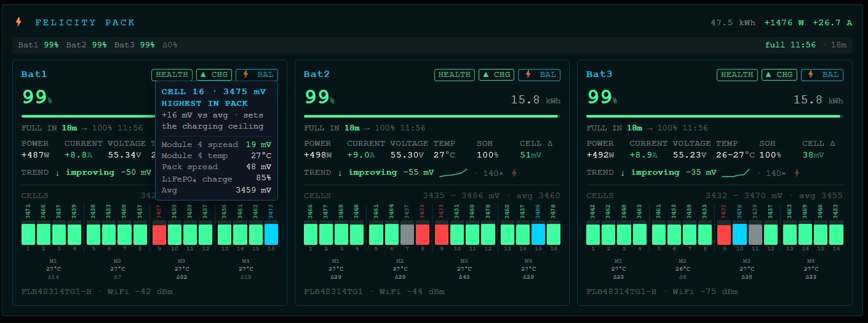Click the Bat1 M3 Δ32 module label
Viewport: 868px width, 323px height.
(181, 277)
